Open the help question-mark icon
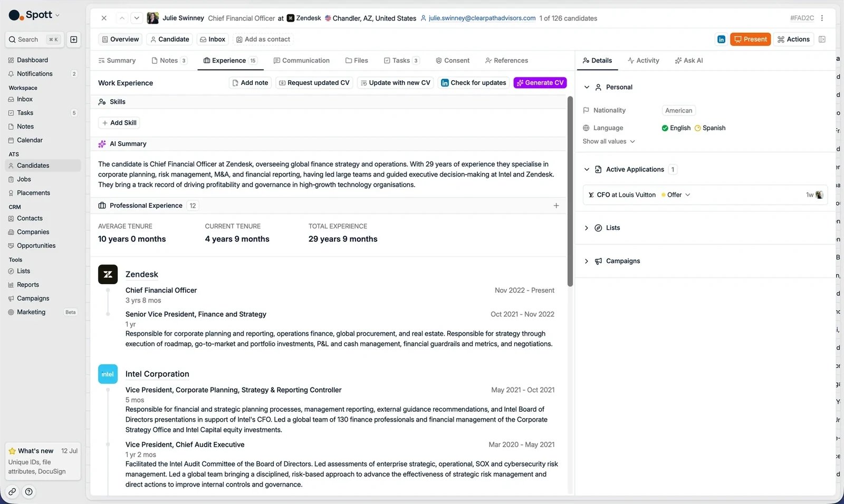844x504 pixels. coord(29,491)
